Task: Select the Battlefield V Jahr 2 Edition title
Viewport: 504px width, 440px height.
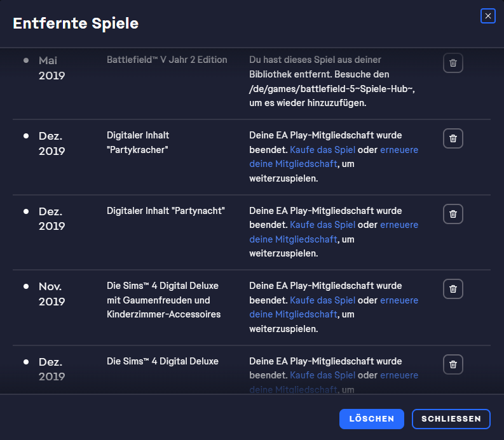Action: 167,60
